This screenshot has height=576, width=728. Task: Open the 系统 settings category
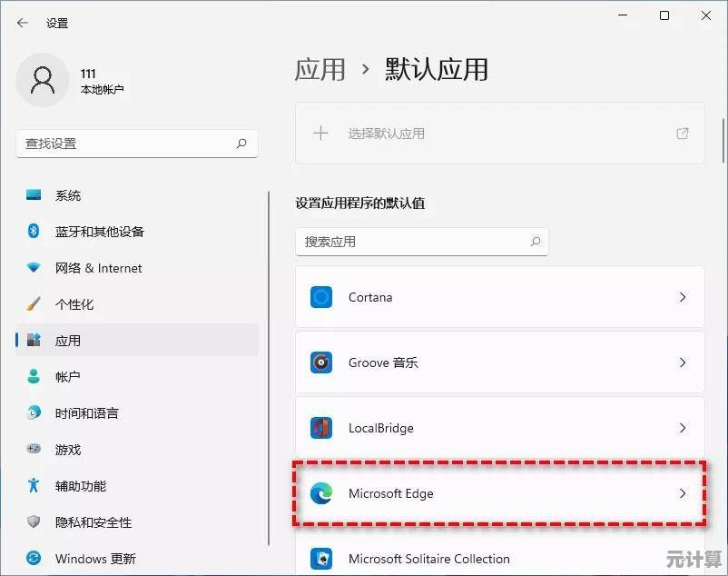click(68, 195)
